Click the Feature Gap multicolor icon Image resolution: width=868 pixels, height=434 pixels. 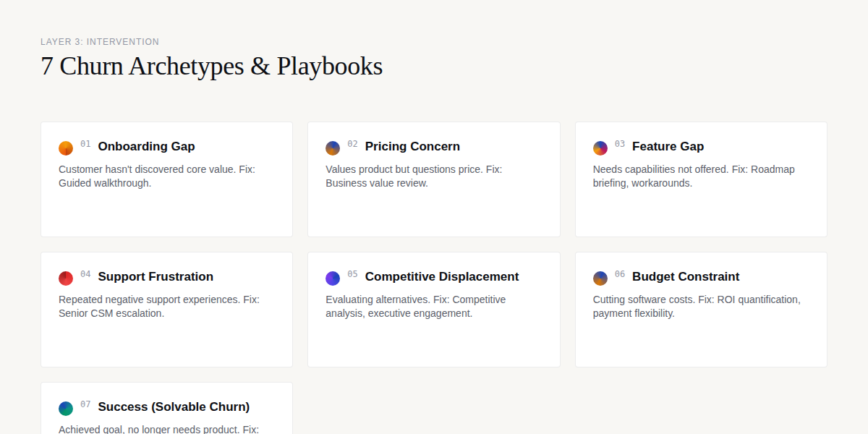point(600,148)
